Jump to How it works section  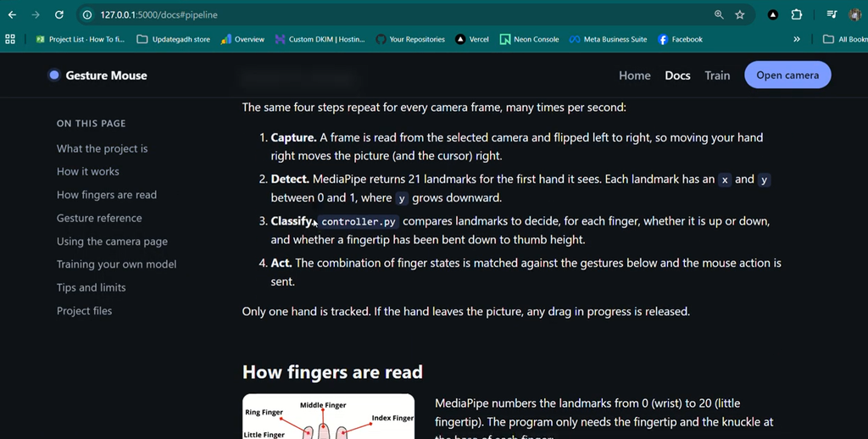(x=87, y=171)
